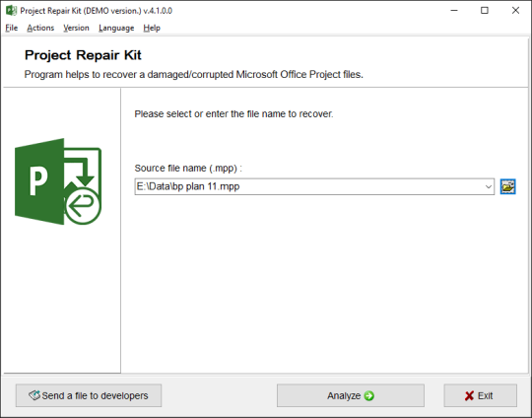This screenshot has width=532, height=418.
Task: Click the 'Program helps to recover' description text
Action: [x=194, y=74]
